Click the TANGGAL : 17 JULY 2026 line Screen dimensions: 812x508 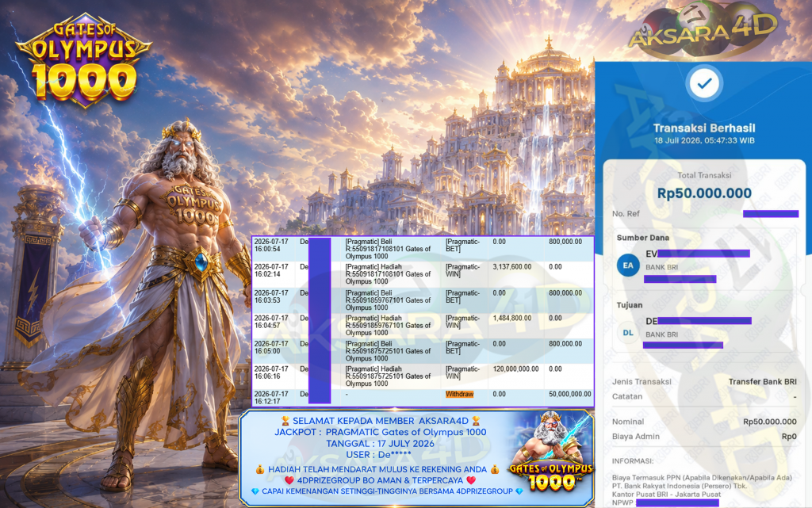click(380, 443)
